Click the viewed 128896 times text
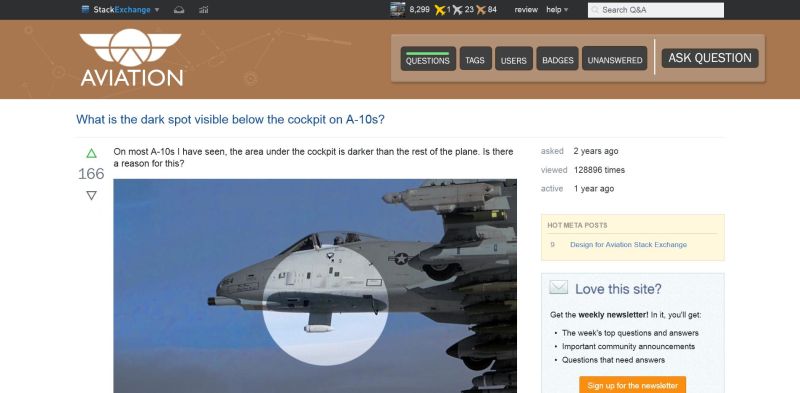Viewport: 800px width, 393px height. tap(583, 170)
